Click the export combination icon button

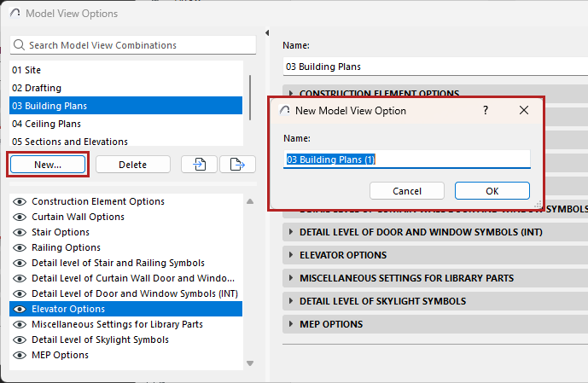(x=237, y=165)
